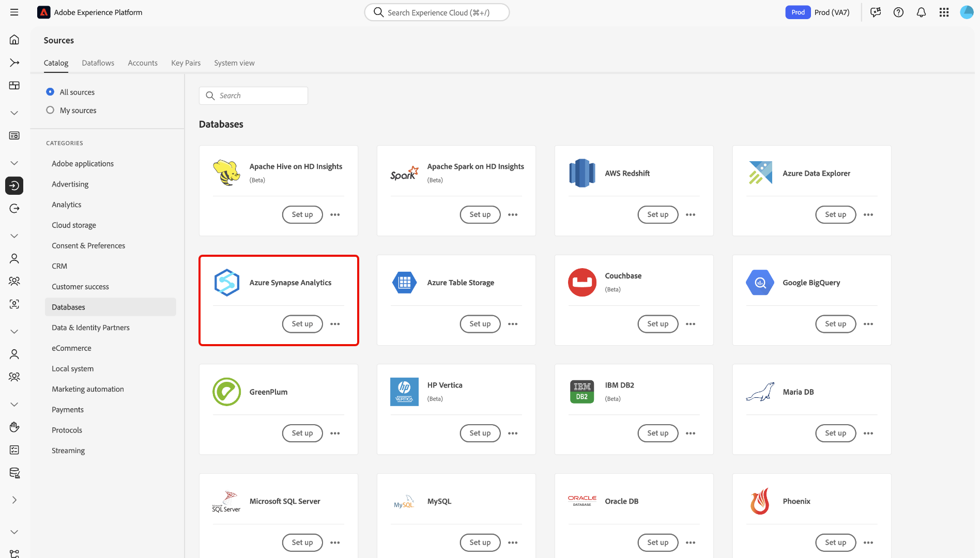Click the Adobe logo in header
This screenshot has width=980, height=558.
(44, 12)
